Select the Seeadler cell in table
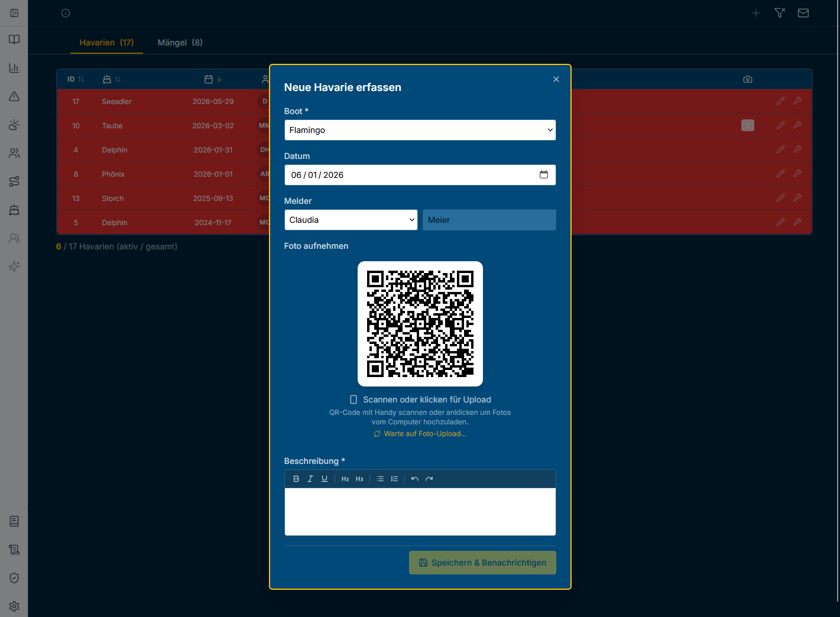The image size is (840, 617). tap(116, 102)
